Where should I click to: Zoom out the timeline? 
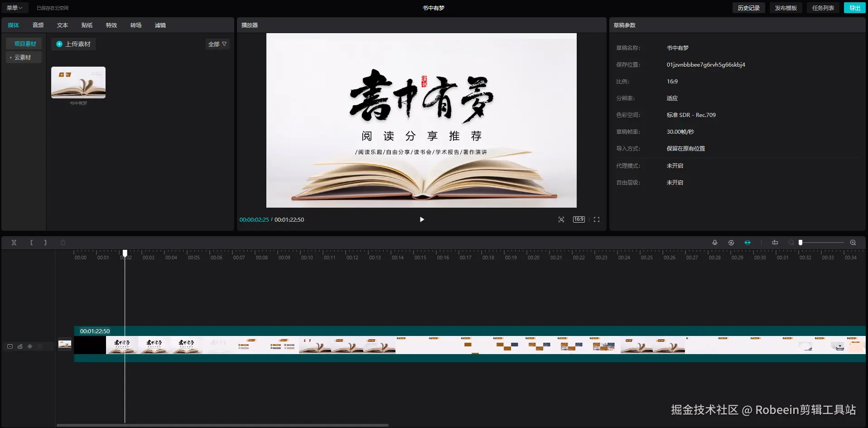tap(791, 243)
